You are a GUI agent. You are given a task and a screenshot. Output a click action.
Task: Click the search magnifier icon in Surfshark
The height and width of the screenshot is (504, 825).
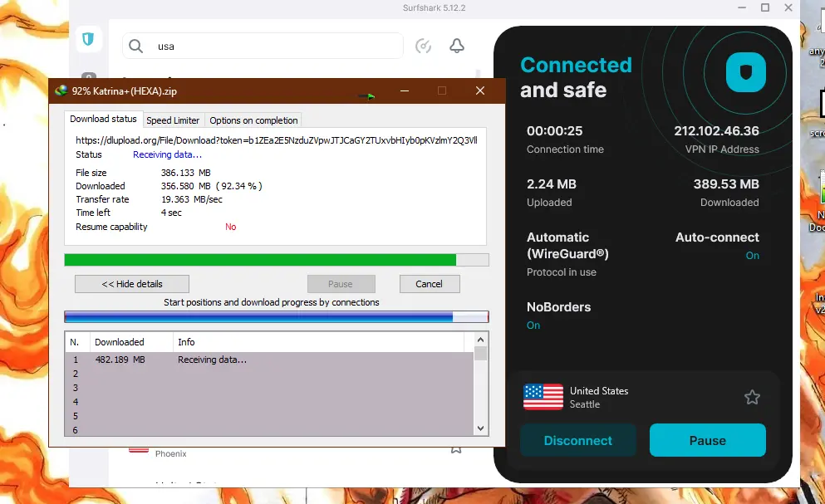(135, 46)
